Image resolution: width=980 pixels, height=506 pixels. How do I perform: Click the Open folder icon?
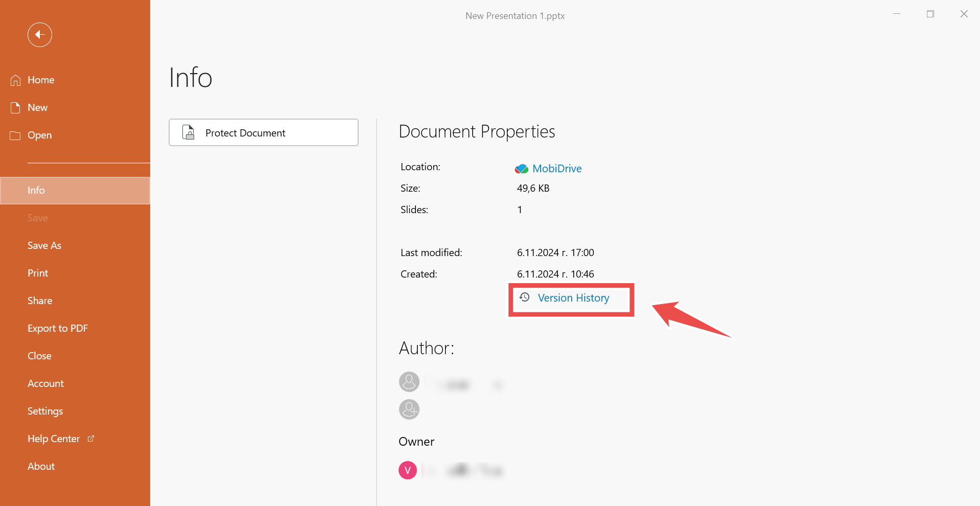point(15,135)
